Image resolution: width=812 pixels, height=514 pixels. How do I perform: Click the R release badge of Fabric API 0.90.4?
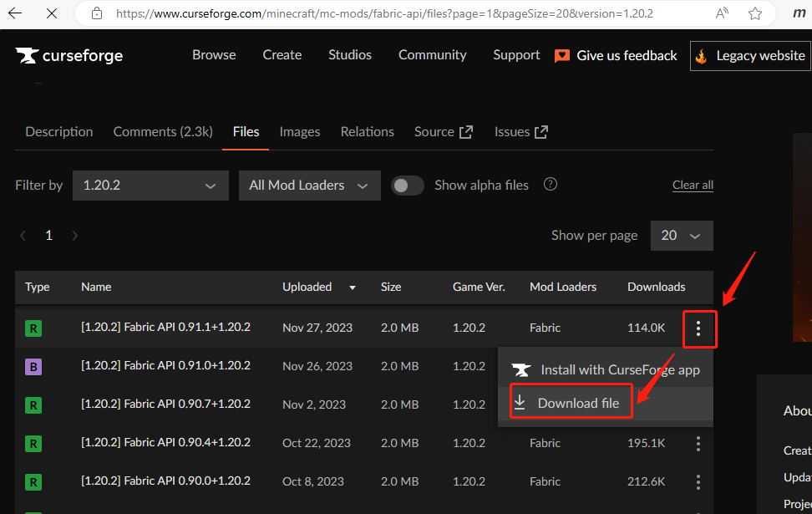33,444
